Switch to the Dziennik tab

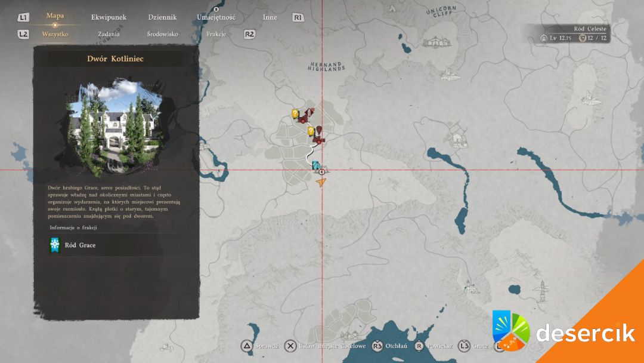pos(162,17)
